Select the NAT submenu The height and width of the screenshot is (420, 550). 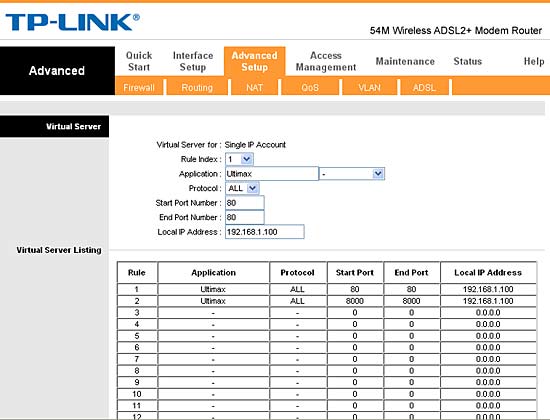(x=254, y=87)
